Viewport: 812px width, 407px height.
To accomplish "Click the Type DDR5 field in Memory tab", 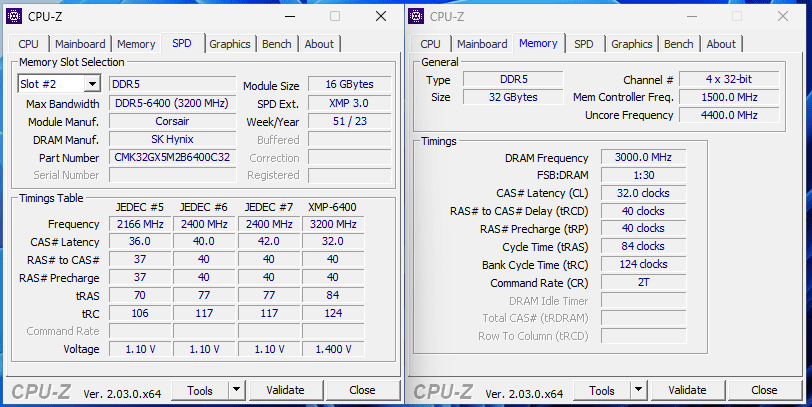I will (x=513, y=79).
